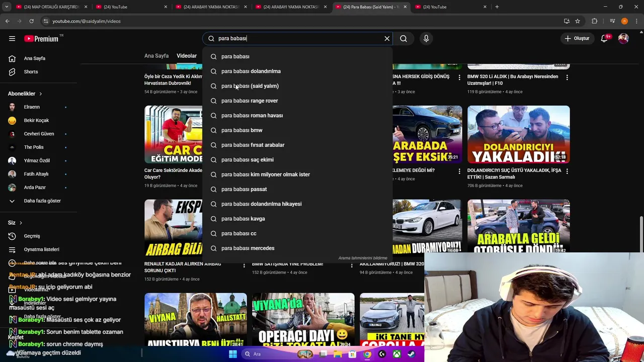Select suggestion 'para babası roman havası'
The image size is (644, 362).
(297, 116)
